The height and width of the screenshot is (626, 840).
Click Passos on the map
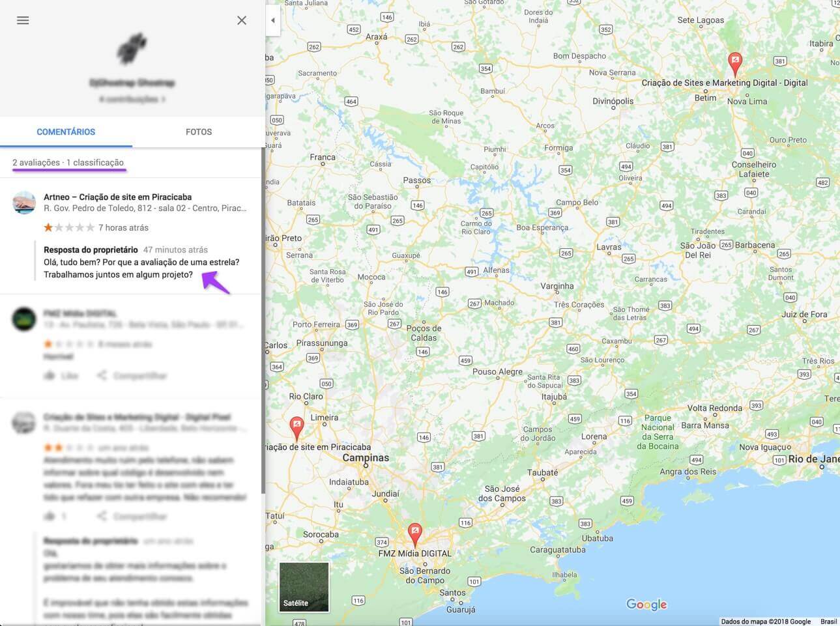417,180
